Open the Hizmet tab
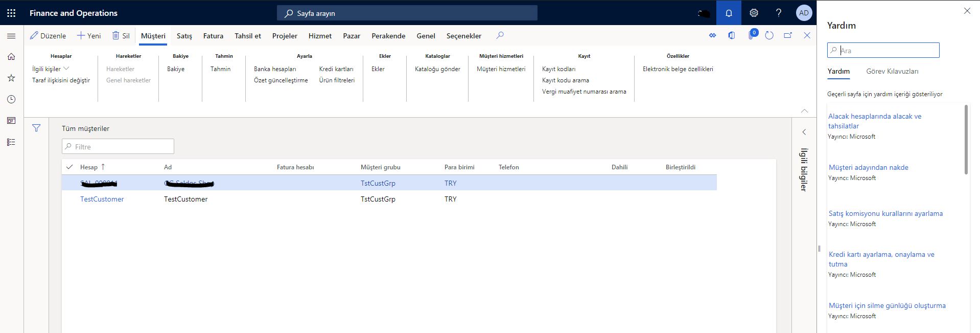This screenshot has height=333, width=980. [x=320, y=36]
